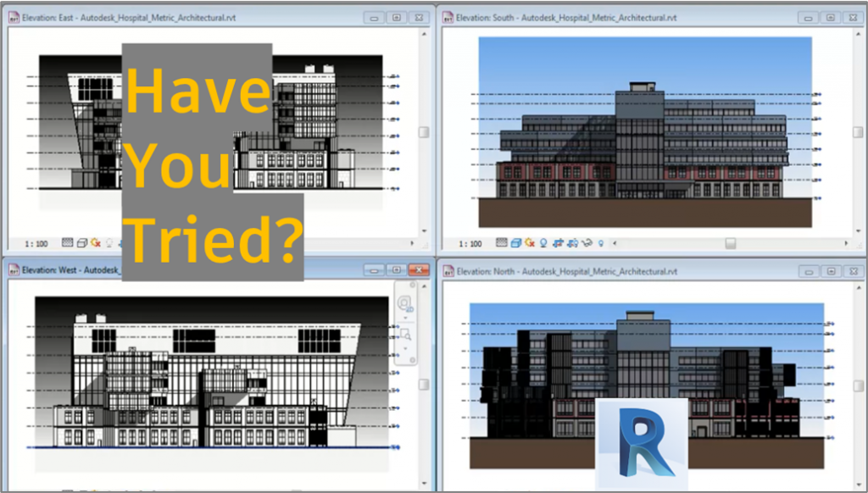The image size is (868, 493).
Task: Close the Elevation: North window
Action: tap(854, 272)
